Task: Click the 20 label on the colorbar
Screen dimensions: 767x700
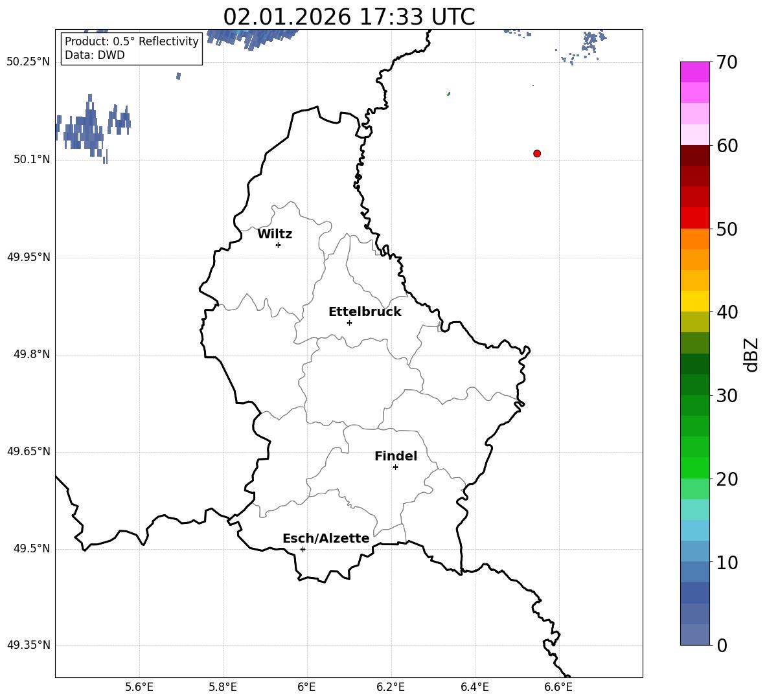Action: (726, 479)
